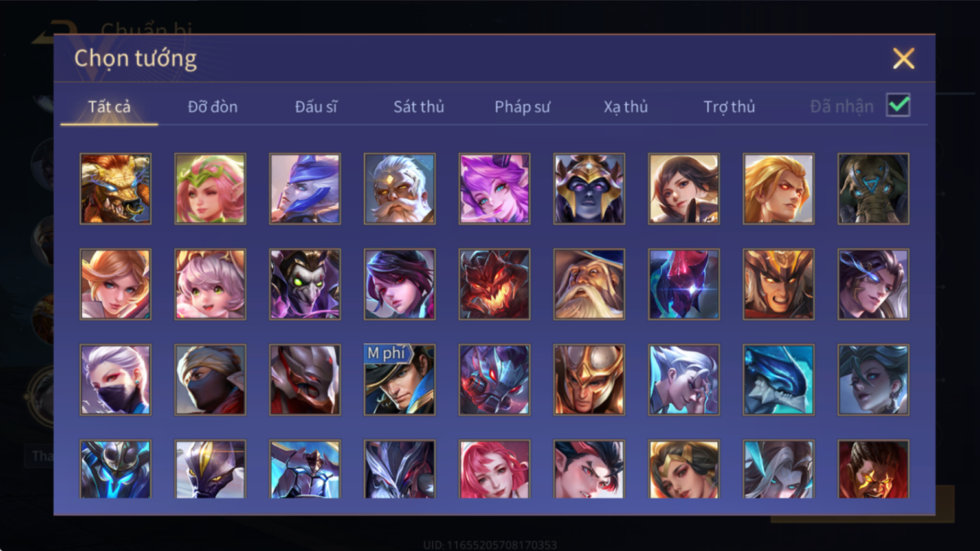Image resolution: width=980 pixels, height=551 pixels.
Task: Select the blue shark creature hero
Action: pyautogui.click(x=778, y=380)
